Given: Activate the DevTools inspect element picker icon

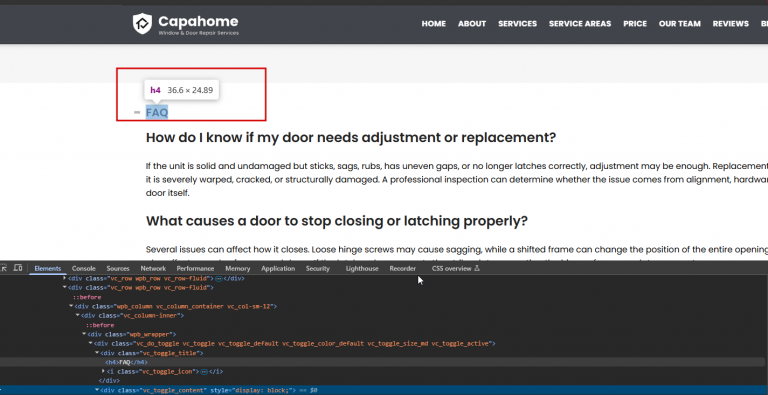Looking at the screenshot, I should click(4, 268).
